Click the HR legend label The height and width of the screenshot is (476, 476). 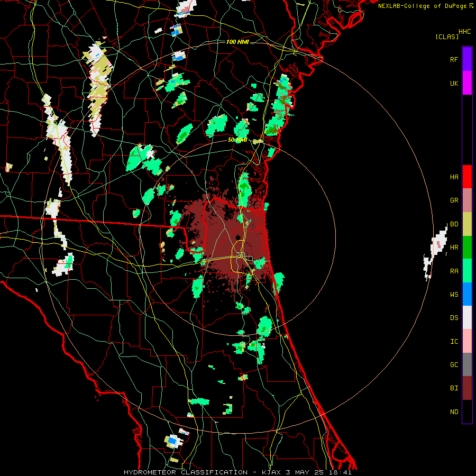[x=454, y=248]
